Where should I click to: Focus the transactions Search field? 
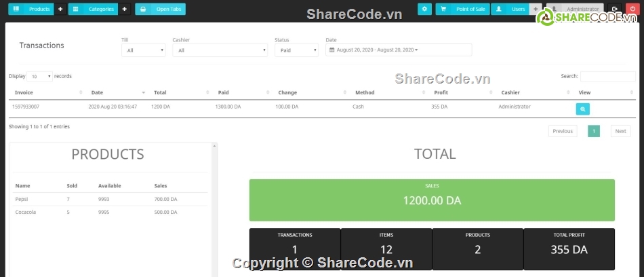pos(607,76)
